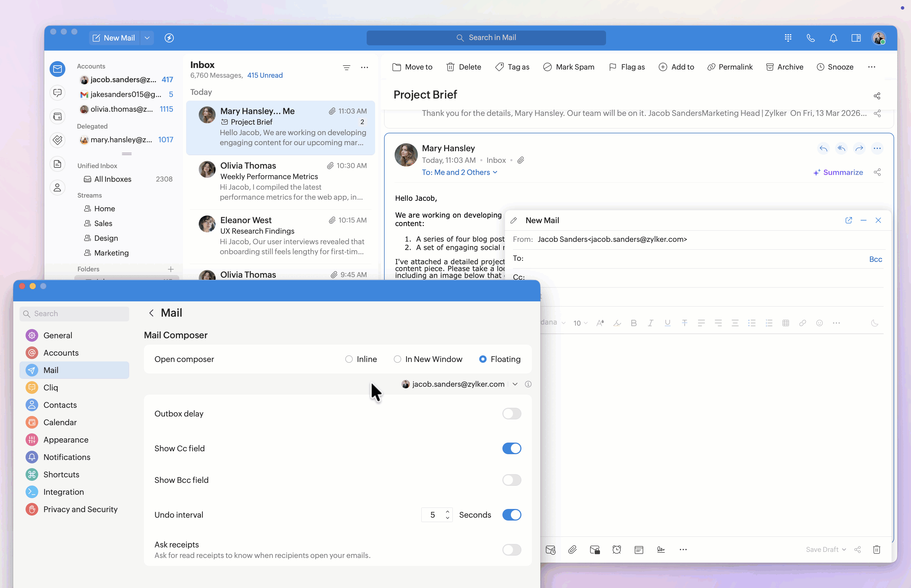Image resolution: width=911 pixels, height=588 pixels.
Task: Click the phone call icon in header
Action: pos(811,38)
